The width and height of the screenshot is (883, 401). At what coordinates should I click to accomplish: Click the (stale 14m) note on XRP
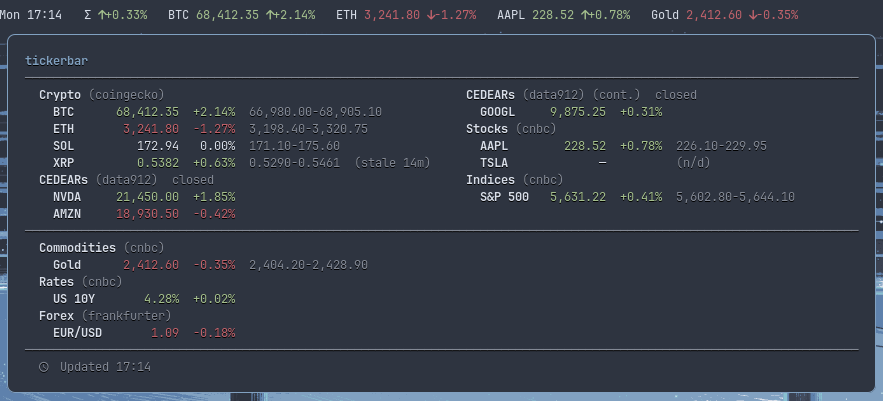tap(393, 163)
